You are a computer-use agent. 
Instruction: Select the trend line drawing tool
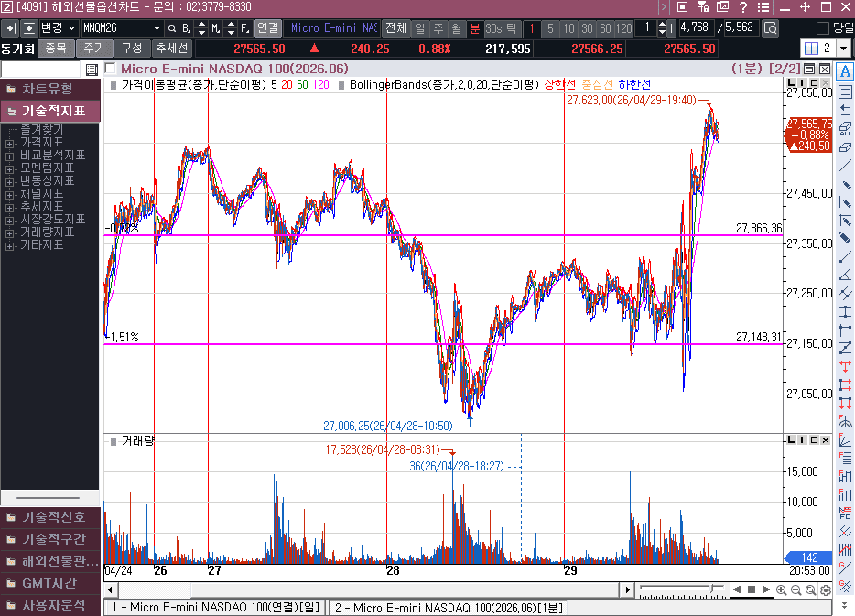coord(845,165)
